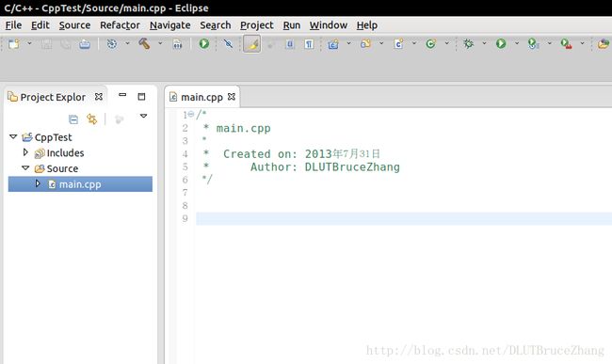Image resolution: width=612 pixels, height=364 pixels.
Task: Open the Debug dropdown arrow
Action: point(484,43)
